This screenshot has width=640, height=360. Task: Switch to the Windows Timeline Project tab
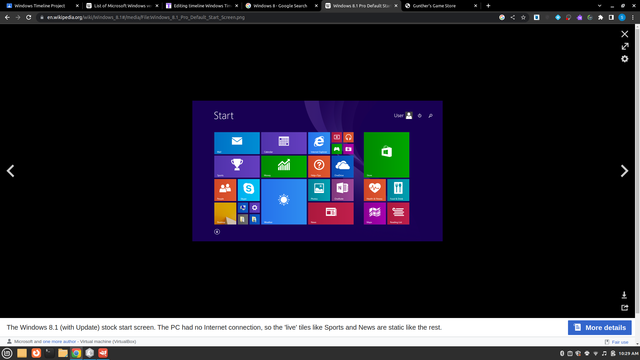pos(42,6)
